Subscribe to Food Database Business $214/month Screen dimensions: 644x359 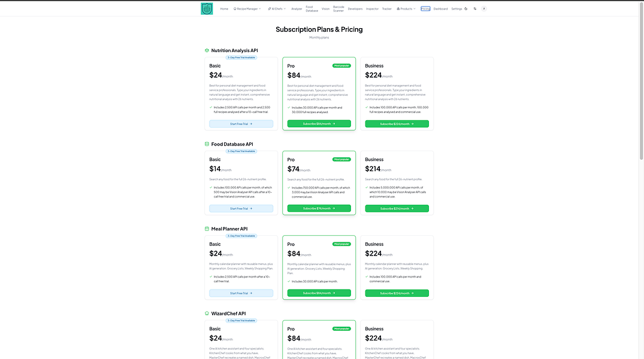coord(397,208)
